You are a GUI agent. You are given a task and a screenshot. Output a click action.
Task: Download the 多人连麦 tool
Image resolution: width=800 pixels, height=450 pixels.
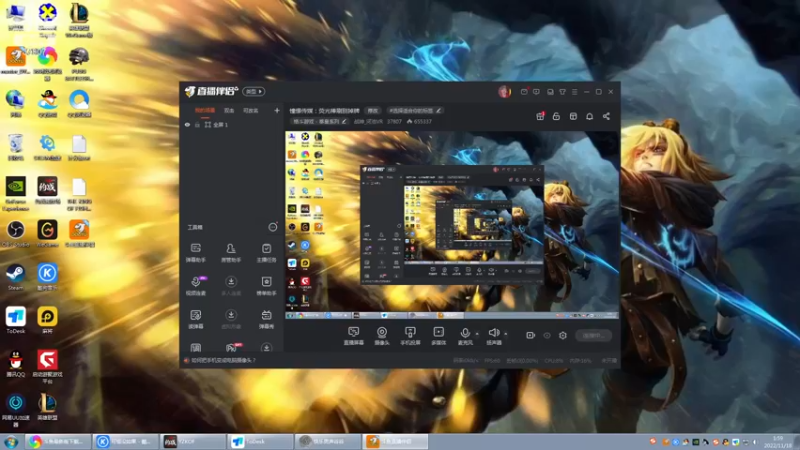click(231, 286)
